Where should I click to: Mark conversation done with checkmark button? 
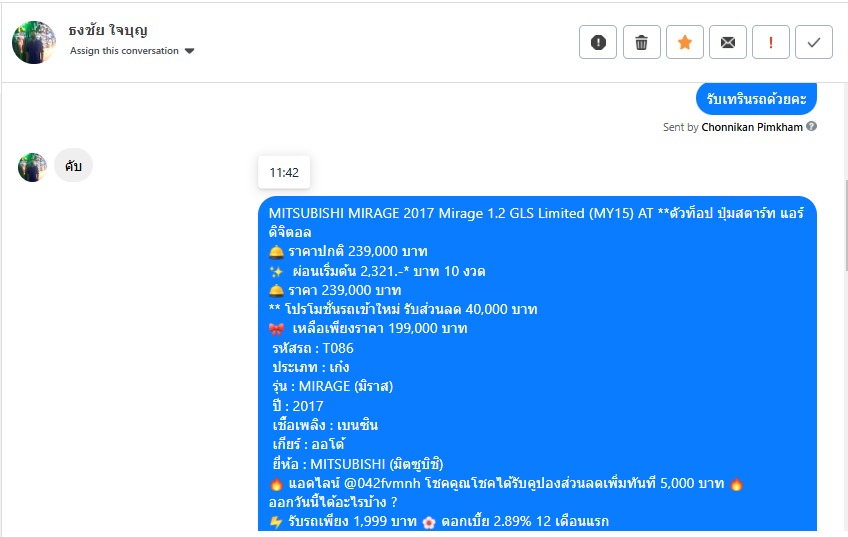(814, 42)
